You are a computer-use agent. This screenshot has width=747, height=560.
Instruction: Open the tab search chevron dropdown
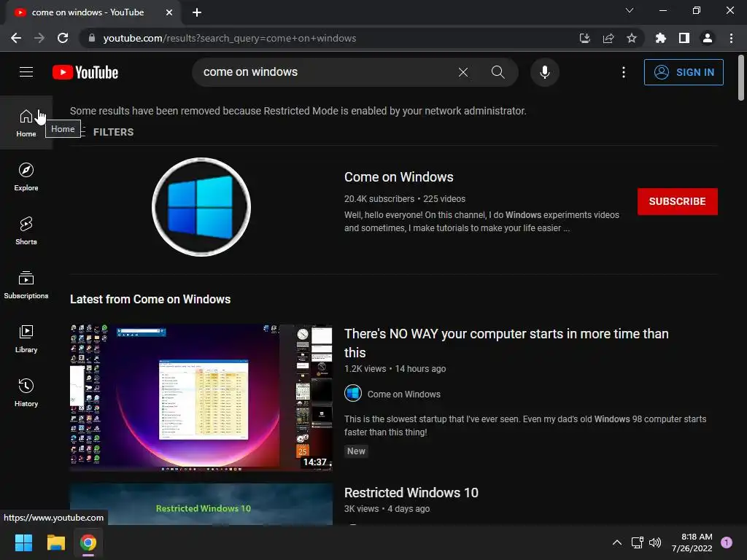(630, 10)
